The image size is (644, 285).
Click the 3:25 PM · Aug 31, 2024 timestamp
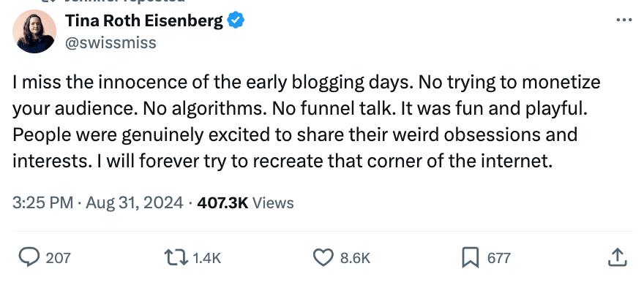coord(98,203)
